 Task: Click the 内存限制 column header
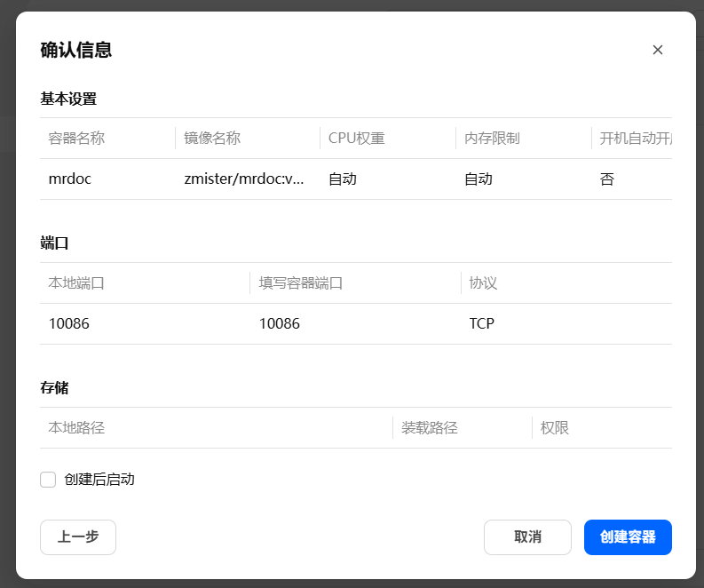pos(492,139)
